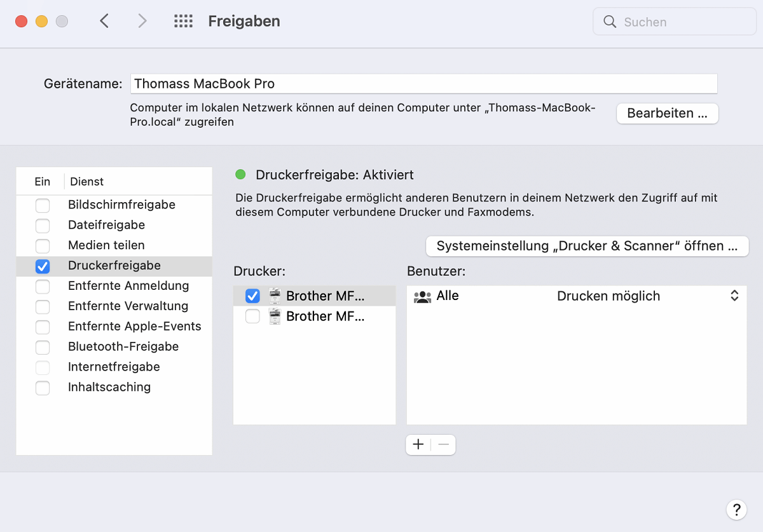
Task: Click the back navigation arrow
Action: pos(104,20)
